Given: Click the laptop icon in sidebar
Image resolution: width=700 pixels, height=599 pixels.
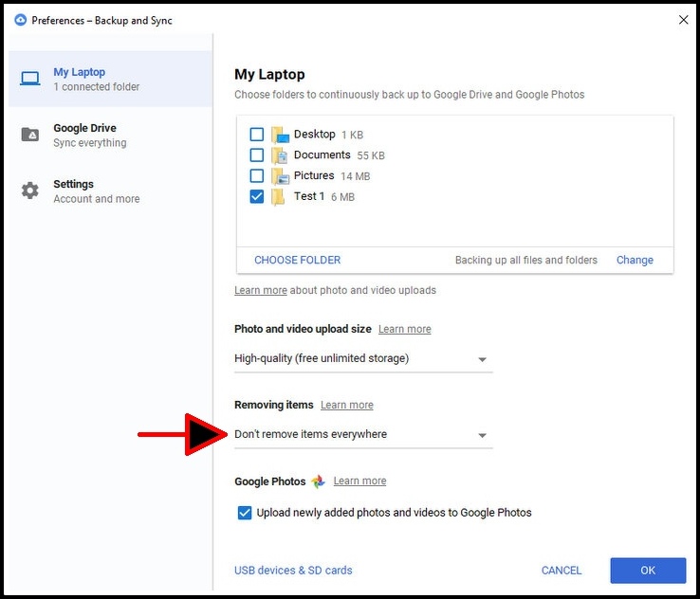Looking at the screenshot, I should (30, 79).
